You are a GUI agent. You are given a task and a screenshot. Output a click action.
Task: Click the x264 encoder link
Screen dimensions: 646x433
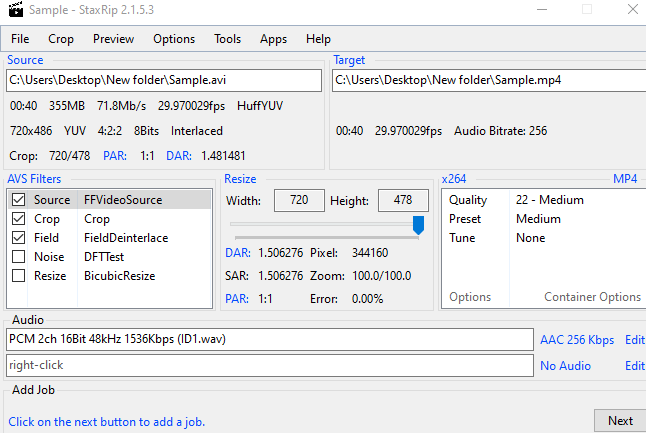454,179
